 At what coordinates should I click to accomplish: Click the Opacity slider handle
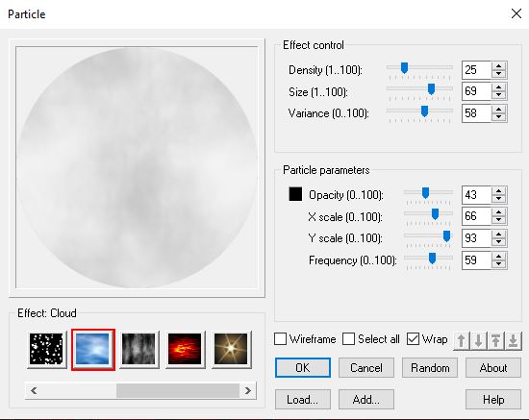click(425, 193)
